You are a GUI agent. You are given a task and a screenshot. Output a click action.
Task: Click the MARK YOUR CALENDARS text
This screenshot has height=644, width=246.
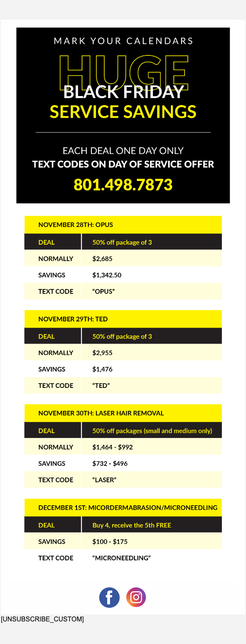point(123,41)
